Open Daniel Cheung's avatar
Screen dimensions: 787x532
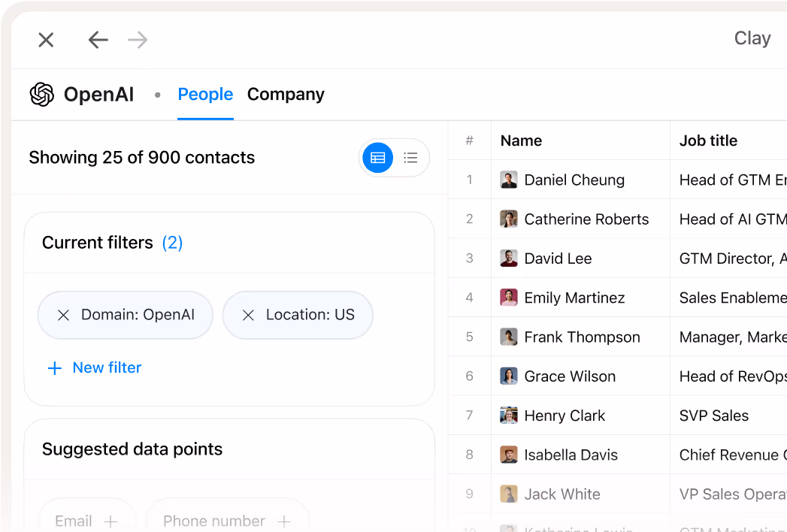click(x=508, y=180)
